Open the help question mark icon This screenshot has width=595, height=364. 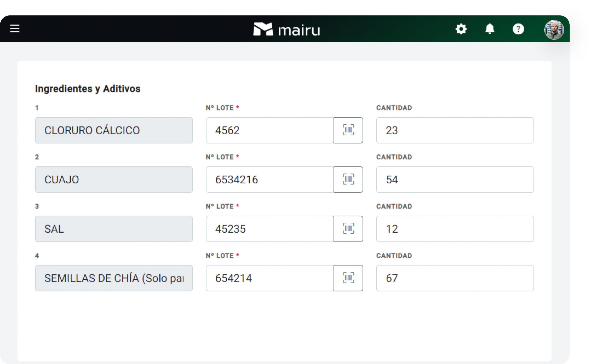click(518, 29)
